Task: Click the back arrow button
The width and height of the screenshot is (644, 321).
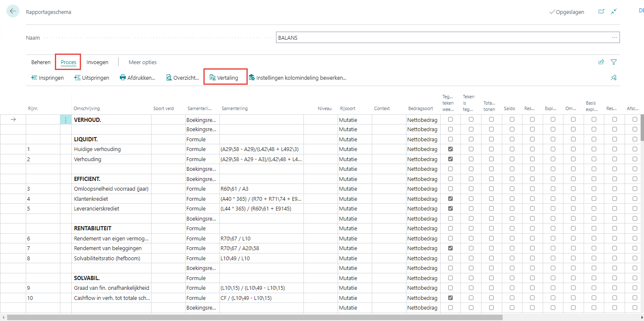Action: tap(13, 11)
